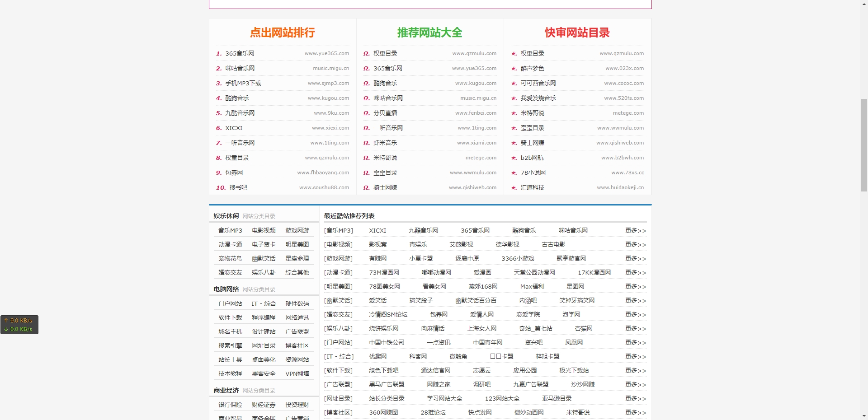This screenshot has width=868, height=420.
Task: Open 3366小游戏 link
Action: pyautogui.click(x=518, y=258)
